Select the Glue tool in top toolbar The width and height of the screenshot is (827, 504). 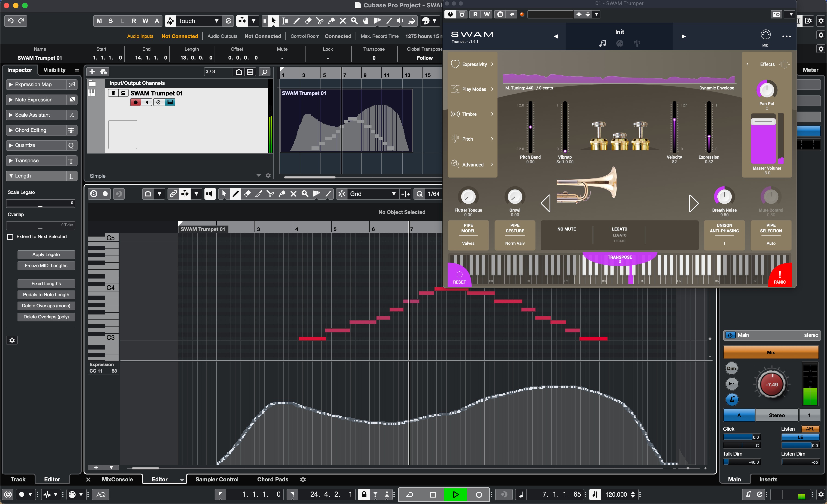[331, 21]
